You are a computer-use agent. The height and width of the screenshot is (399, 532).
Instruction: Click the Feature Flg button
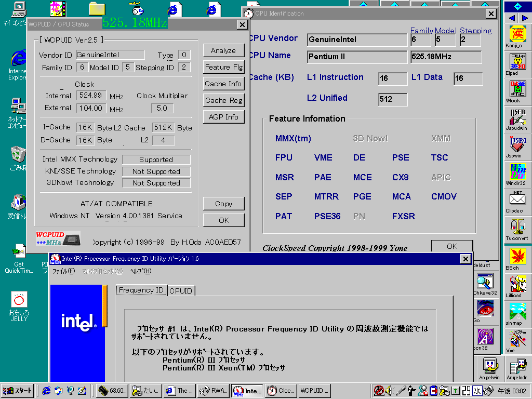click(223, 67)
